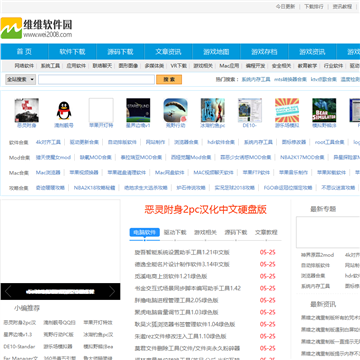Switch to the 游戏相关 tab
360x360 pixels.
(x=206, y=232)
